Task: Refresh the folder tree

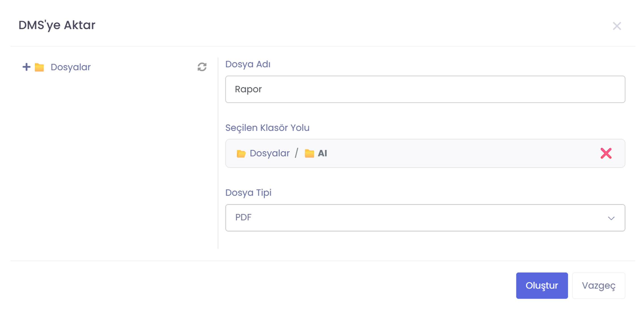Action: (202, 67)
